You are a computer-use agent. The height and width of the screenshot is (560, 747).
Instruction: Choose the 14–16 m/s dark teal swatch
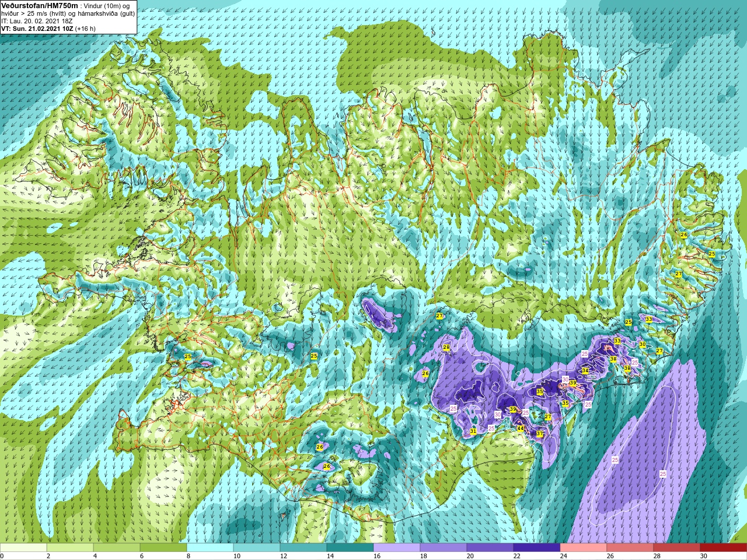coord(350,548)
